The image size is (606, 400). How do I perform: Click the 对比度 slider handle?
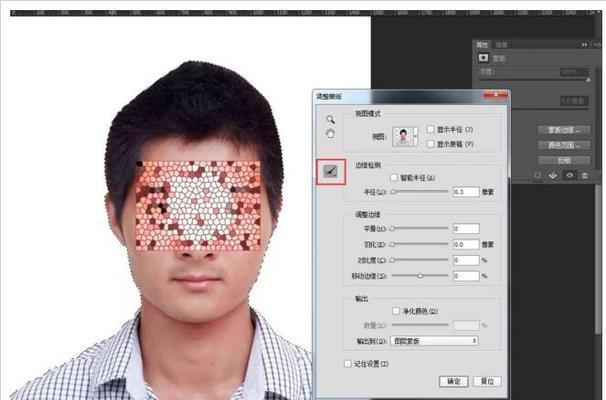click(392, 260)
